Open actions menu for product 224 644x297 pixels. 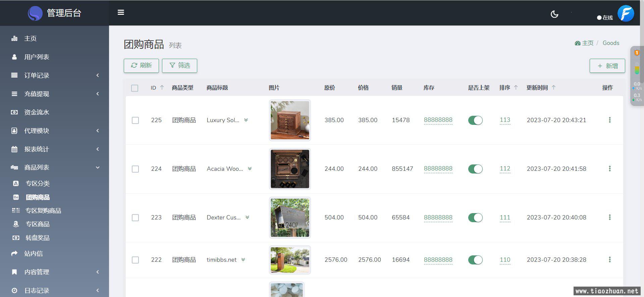coord(610,169)
